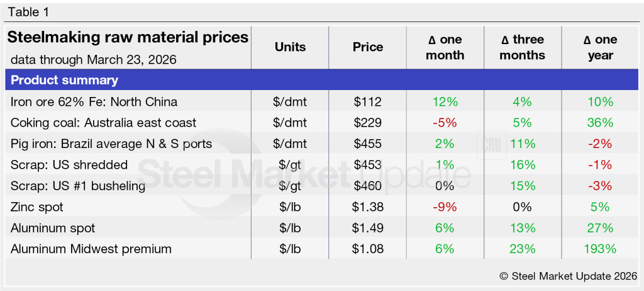Click the Pig iron price of $455

click(x=368, y=144)
